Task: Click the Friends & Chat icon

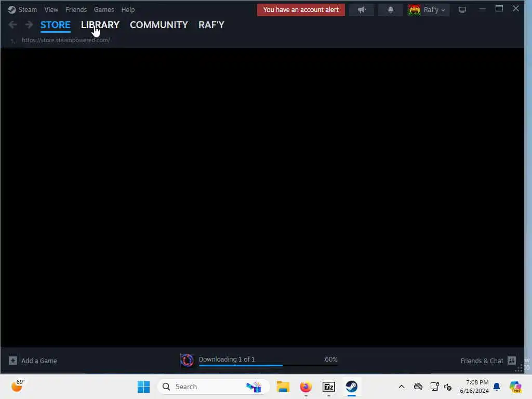Action: pyautogui.click(x=512, y=361)
